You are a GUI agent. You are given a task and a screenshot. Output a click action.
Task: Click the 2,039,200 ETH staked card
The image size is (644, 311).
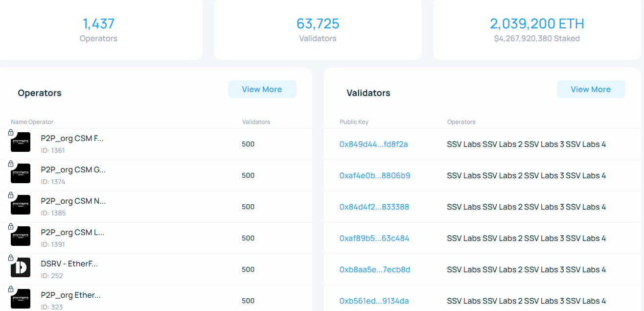[x=537, y=30]
